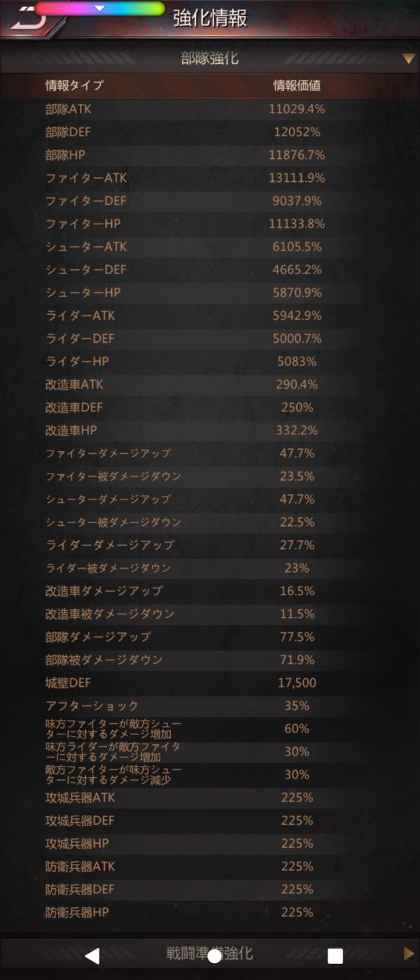The image size is (420, 980).
Task: Tap the Android recent apps square
Action: tap(335, 956)
